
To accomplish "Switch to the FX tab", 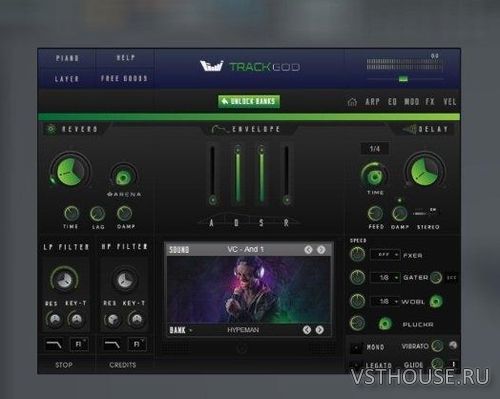I will [x=430, y=101].
